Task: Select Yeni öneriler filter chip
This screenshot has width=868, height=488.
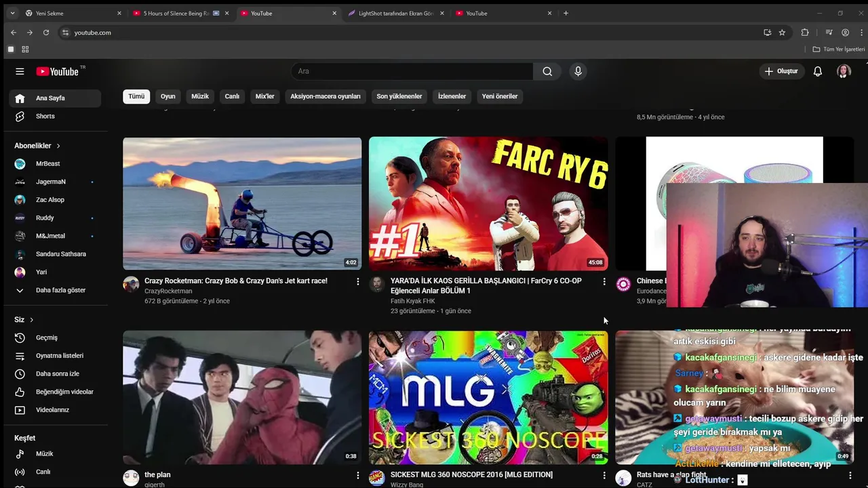Action: [500, 96]
